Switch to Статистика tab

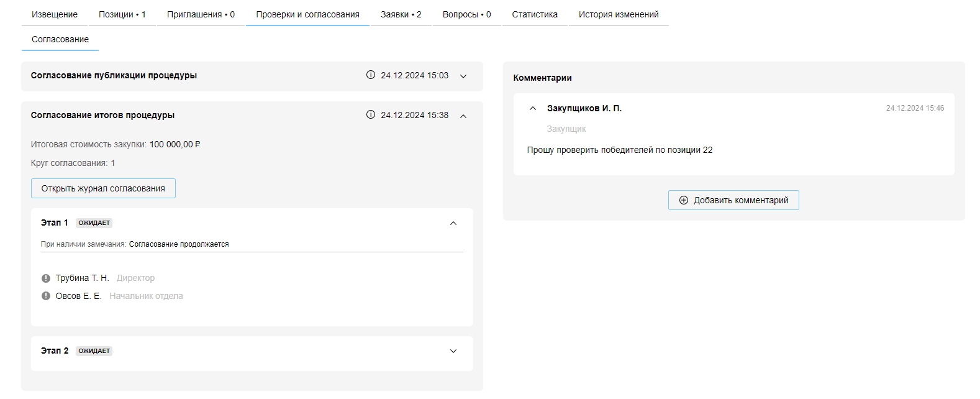coord(535,14)
